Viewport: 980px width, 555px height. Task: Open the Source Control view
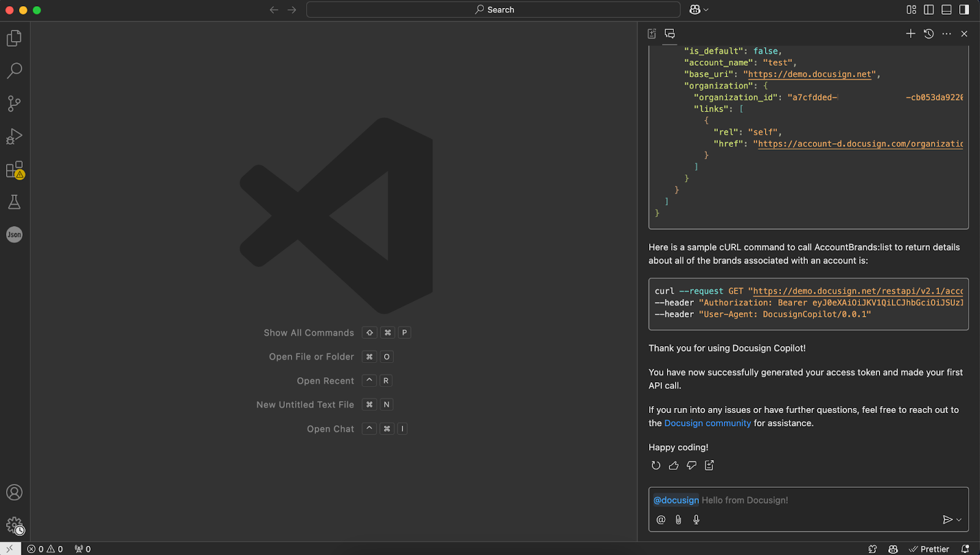tap(14, 104)
